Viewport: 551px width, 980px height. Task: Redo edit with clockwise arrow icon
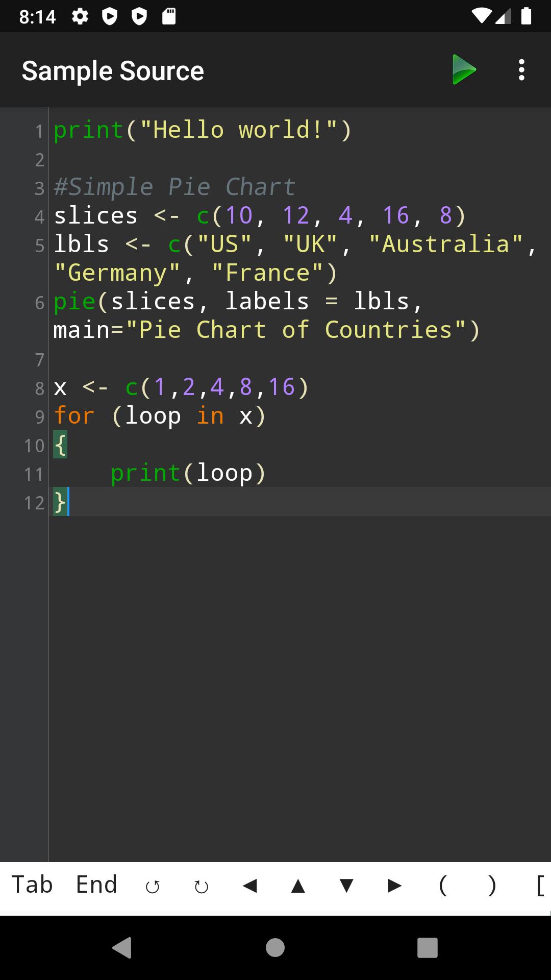[x=201, y=886]
